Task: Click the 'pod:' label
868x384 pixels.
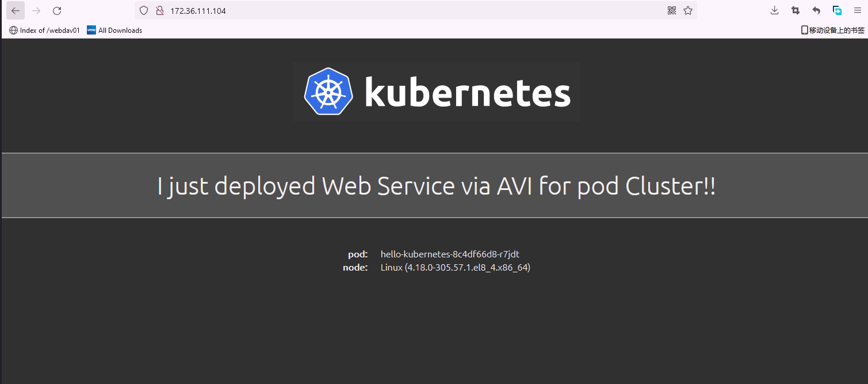Action: [x=358, y=254]
